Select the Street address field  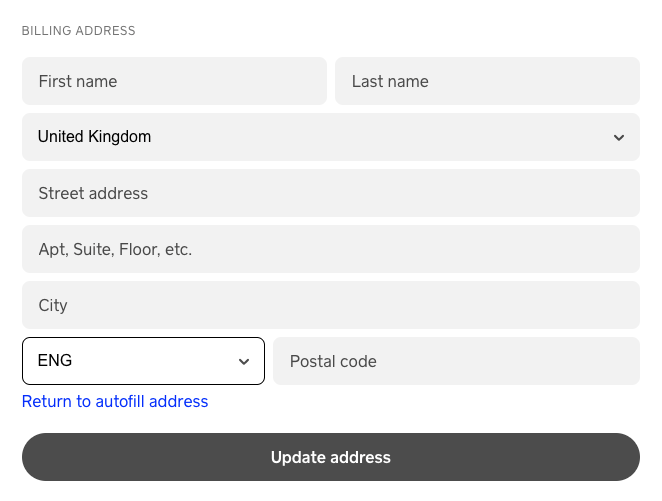point(330,193)
